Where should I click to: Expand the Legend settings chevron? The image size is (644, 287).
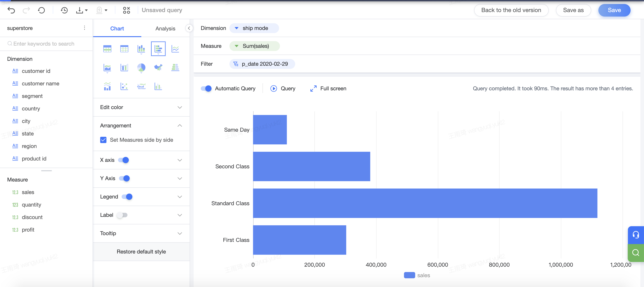tap(180, 197)
